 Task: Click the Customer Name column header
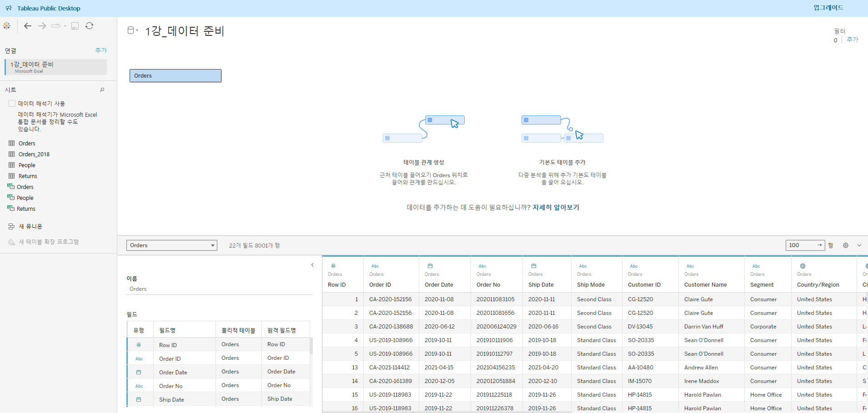(706, 285)
